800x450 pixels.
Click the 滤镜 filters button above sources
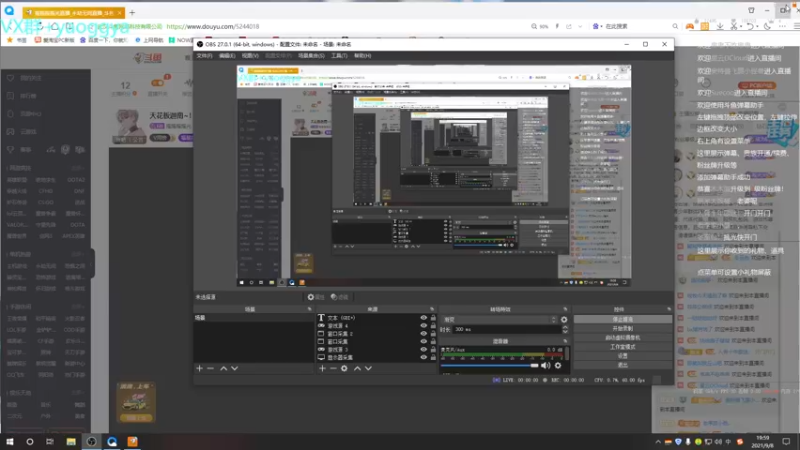click(x=339, y=297)
